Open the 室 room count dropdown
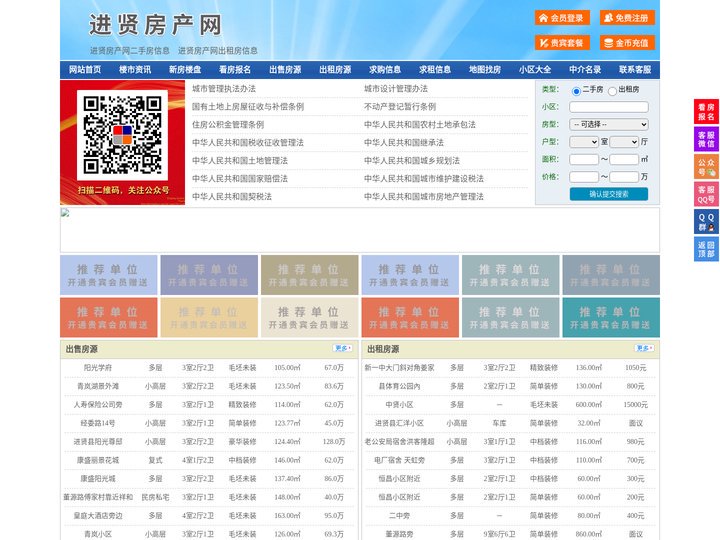This screenshot has height=540, width=720. 584,142
